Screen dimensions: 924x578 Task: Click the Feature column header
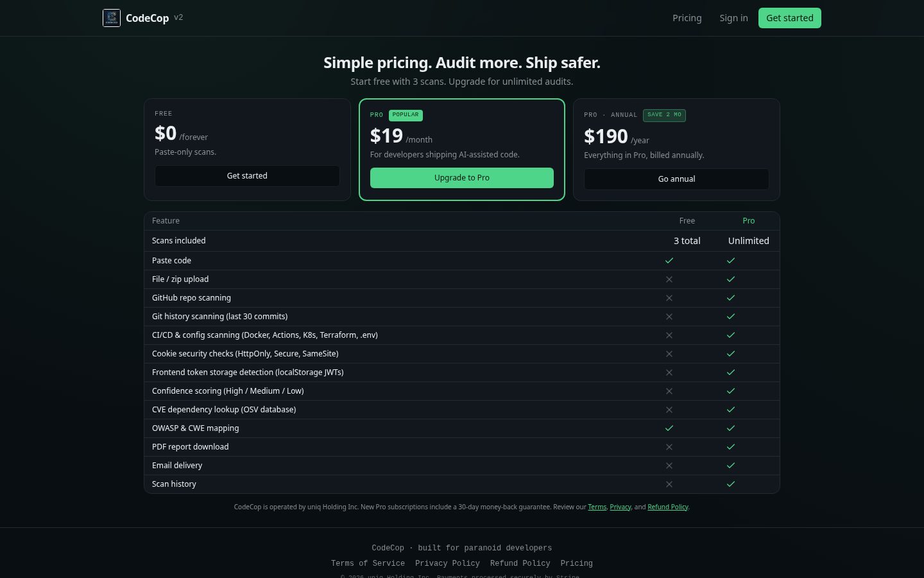pos(166,221)
